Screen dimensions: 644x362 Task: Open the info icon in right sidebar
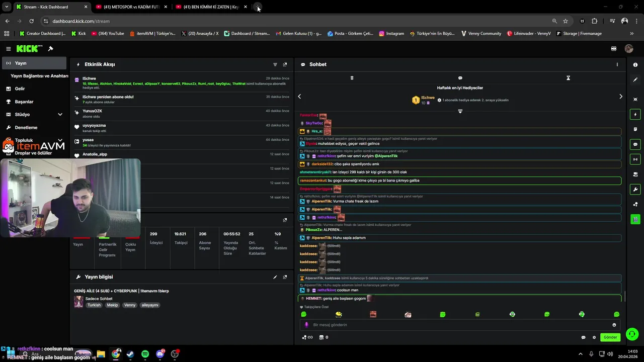tap(635, 65)
